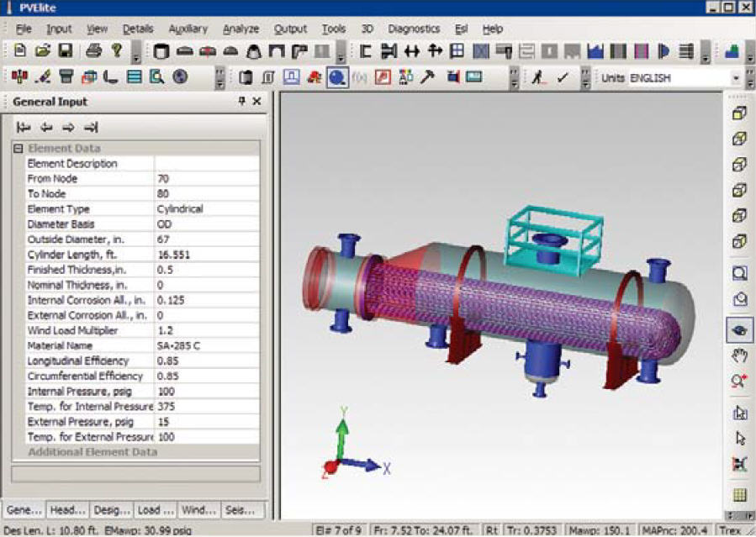Open first toolbar overflow dropdown arrow
Image resolution: width=756 pixels, height=537 pixels.
coord(136,52)
